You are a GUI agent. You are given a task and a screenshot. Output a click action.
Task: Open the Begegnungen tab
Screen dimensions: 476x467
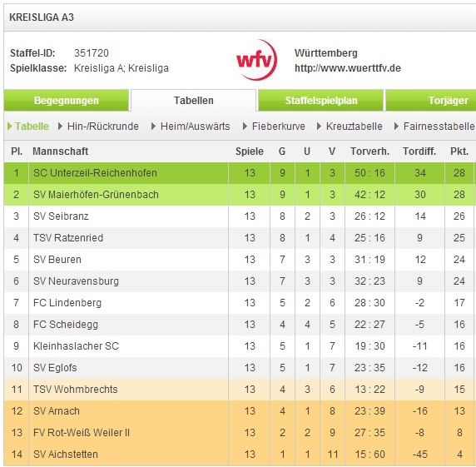click(x=67, y=101)
